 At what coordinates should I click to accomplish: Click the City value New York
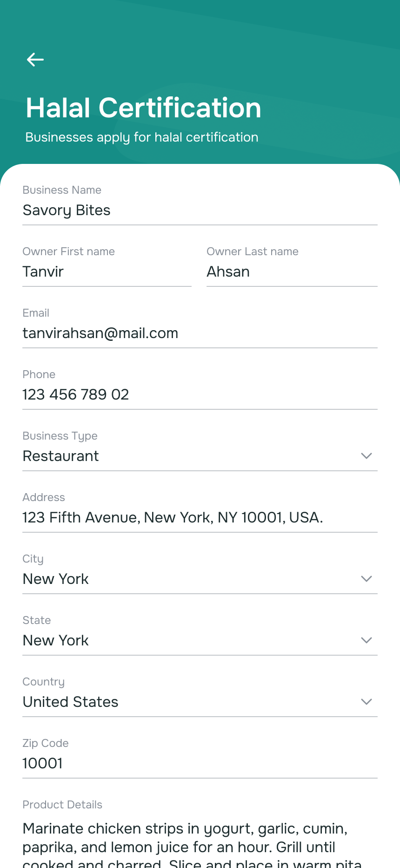[56, 579]
